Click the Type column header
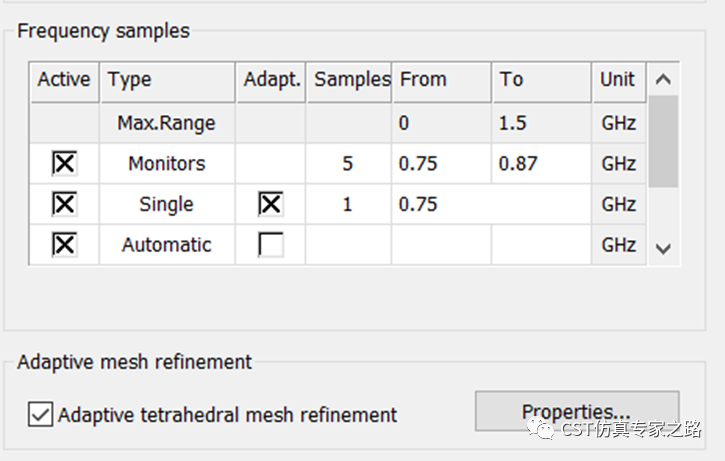The image size is (725, 461). point(167,81)
